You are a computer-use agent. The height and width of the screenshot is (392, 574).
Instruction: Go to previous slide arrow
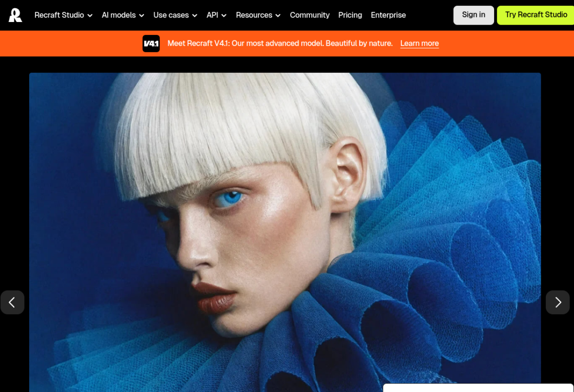point(12,302)
